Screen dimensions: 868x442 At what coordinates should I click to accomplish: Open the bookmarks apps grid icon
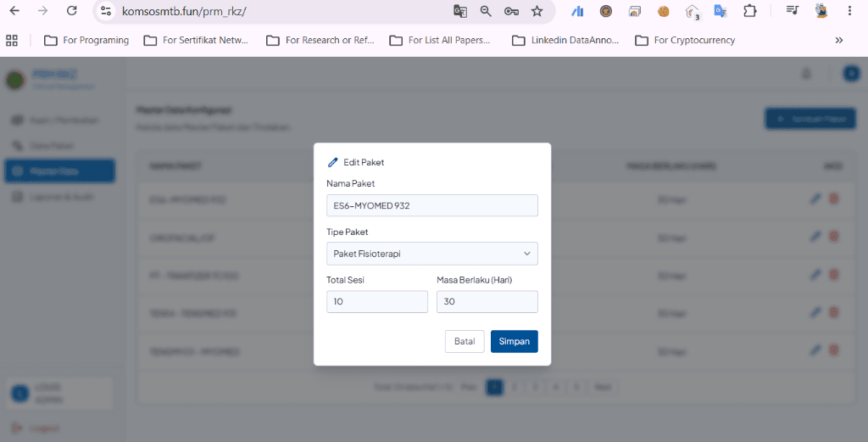(12, 40)
